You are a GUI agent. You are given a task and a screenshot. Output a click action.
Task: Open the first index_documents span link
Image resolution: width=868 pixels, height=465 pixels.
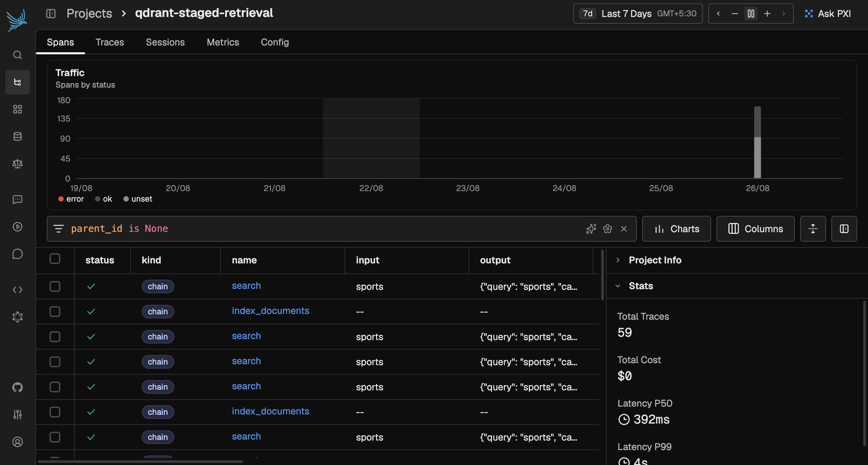coord(270,311)
